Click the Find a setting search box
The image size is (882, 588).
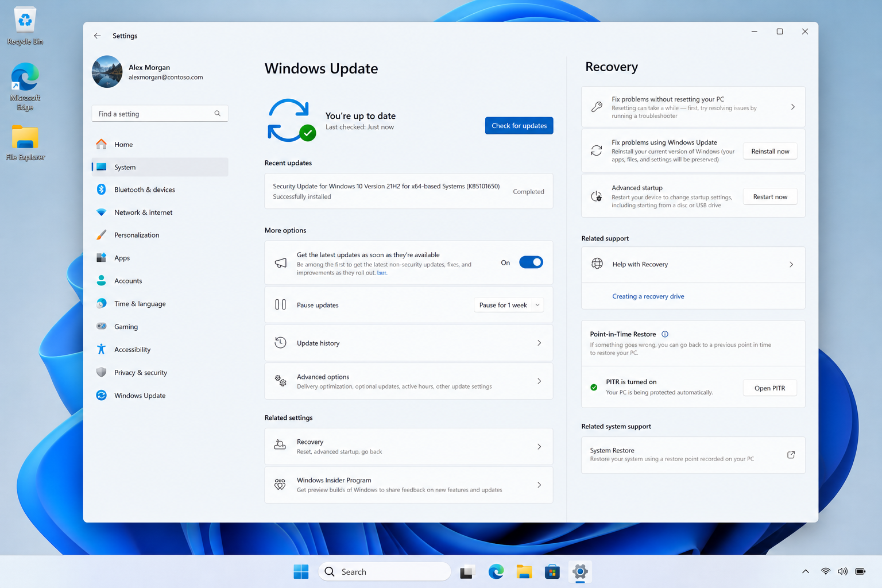tap(160, 114)
